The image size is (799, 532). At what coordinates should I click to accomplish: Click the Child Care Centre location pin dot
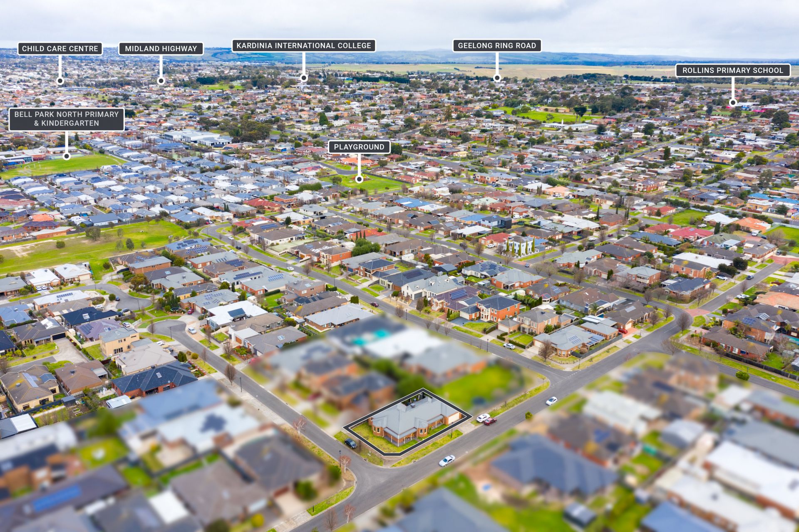(x=60, y=81)
